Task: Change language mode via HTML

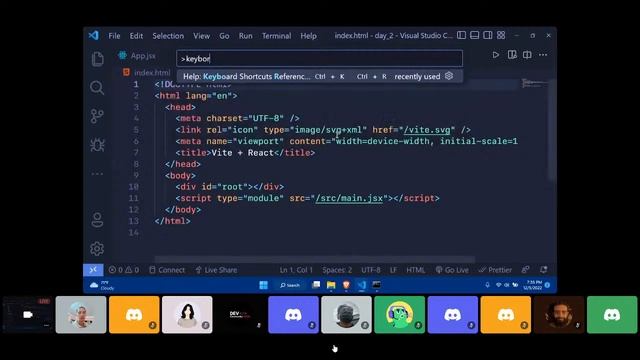Action: [x=416, y=270]
